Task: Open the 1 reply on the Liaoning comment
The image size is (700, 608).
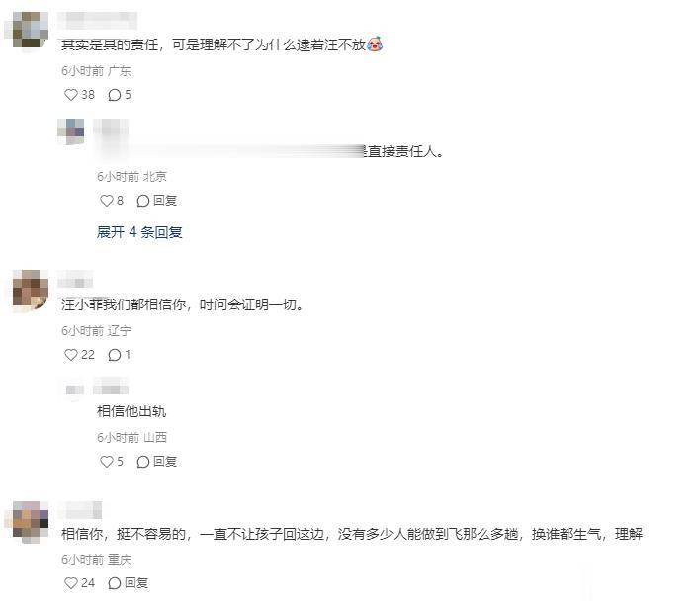Action: click(120, 355)
